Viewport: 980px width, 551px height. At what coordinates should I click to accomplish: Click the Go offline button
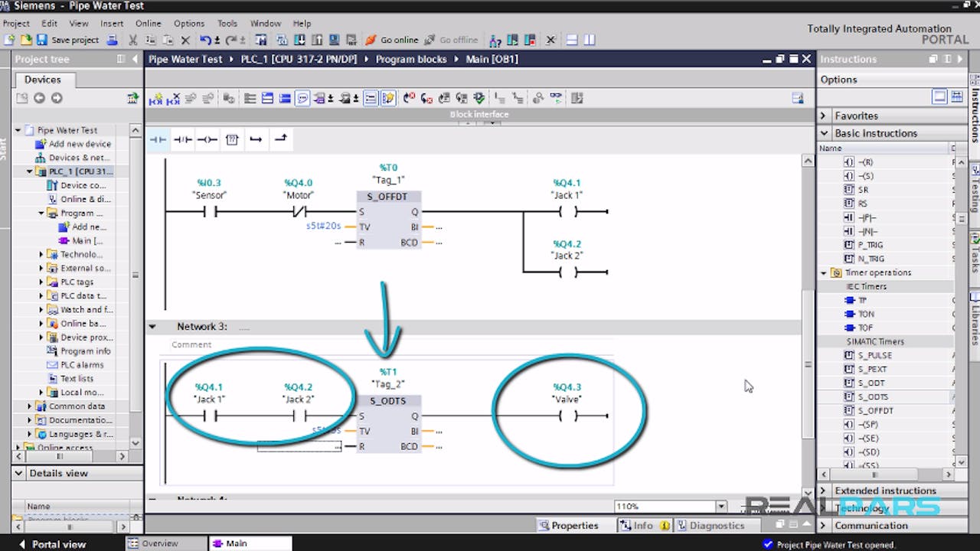click(x=451, y=40)
